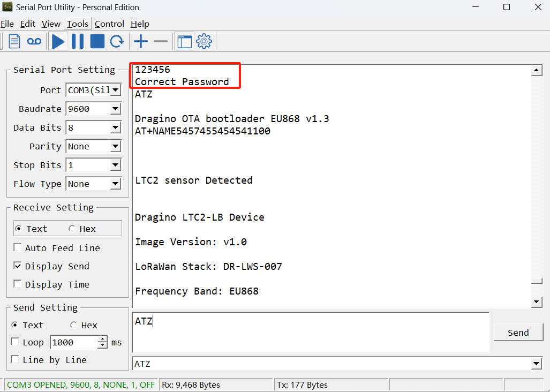This screenshot has width=550, height=392.
Task: Click receive pane scrollbar up arrow
Action: [x=537, y=71]
